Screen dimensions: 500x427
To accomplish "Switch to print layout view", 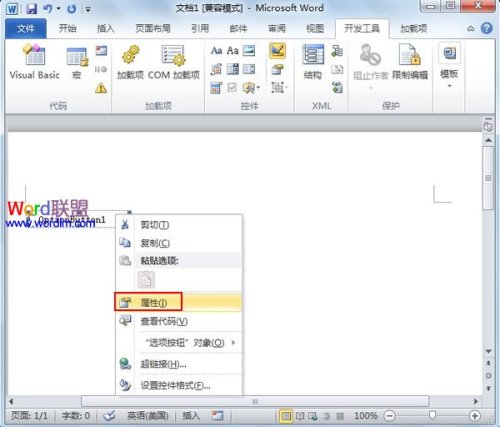I will [286, 416].
